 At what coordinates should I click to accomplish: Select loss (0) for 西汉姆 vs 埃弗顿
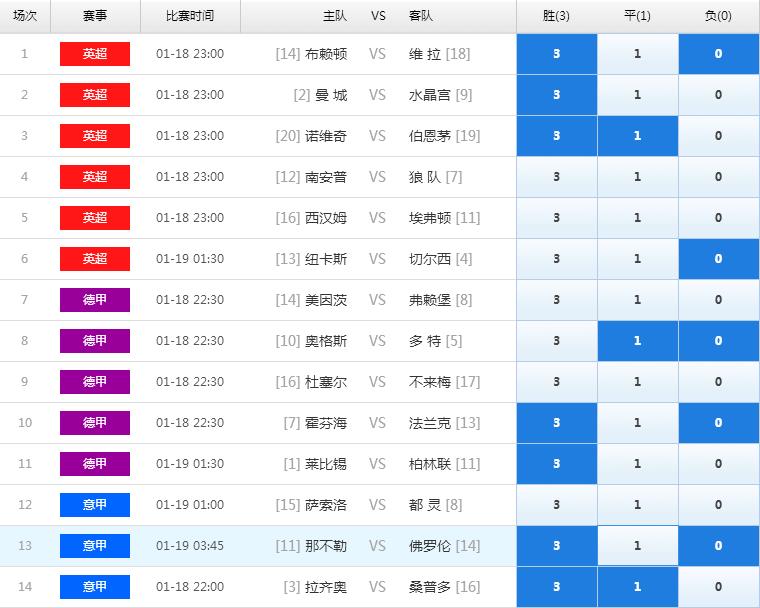pyautogui.click(x=718, y=218)
